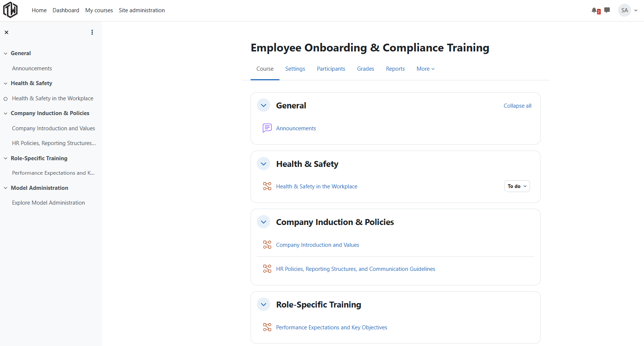Click the Collapse all link
This screenshot has height=346, width=644.
click(517, 106)
